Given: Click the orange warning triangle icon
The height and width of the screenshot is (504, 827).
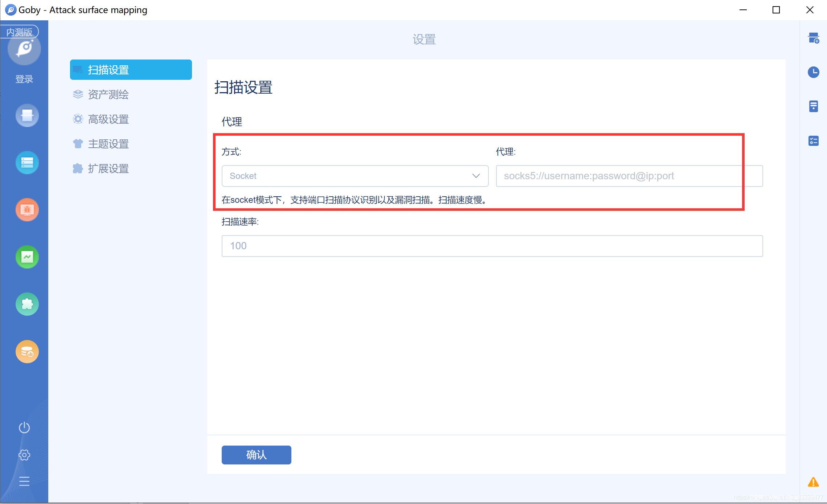Looking at the screenshot, I should pos(813,482).
